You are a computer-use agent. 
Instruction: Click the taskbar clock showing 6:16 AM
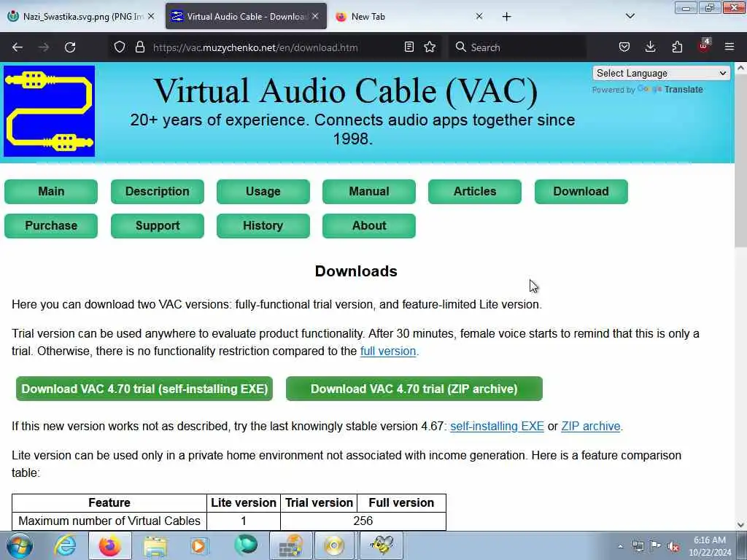tap(710, 546)
